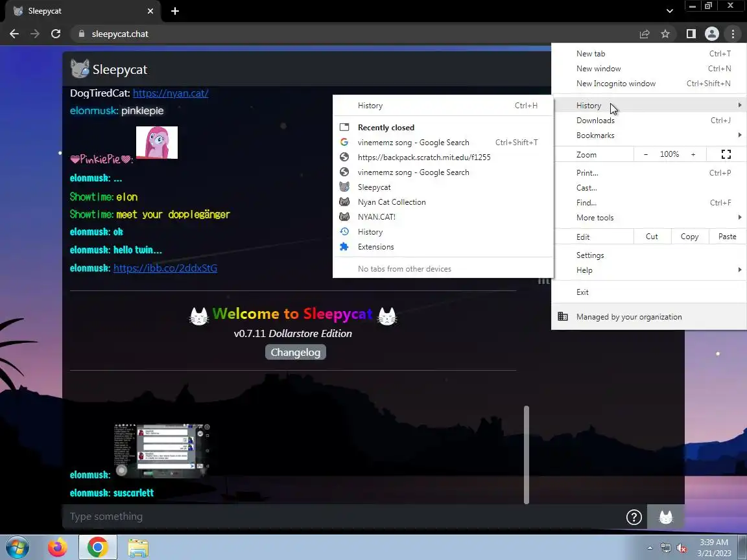Click the browser back arrow
Viewport: 747px width, 560px height.
coord(14,34)
